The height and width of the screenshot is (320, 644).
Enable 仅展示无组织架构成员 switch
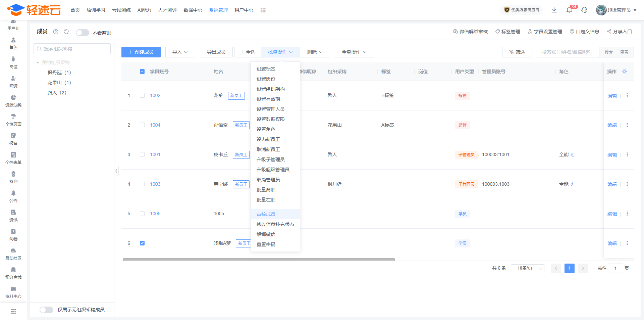(46, 310)
